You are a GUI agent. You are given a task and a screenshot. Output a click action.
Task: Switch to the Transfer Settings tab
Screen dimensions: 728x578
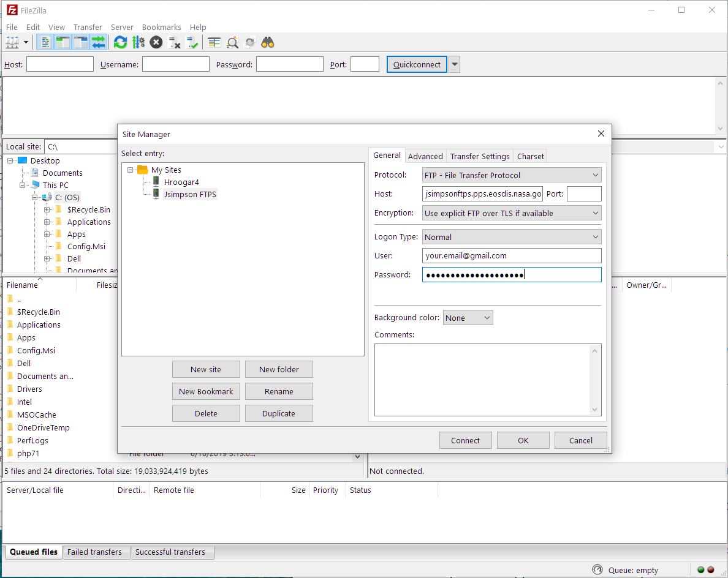480,156
